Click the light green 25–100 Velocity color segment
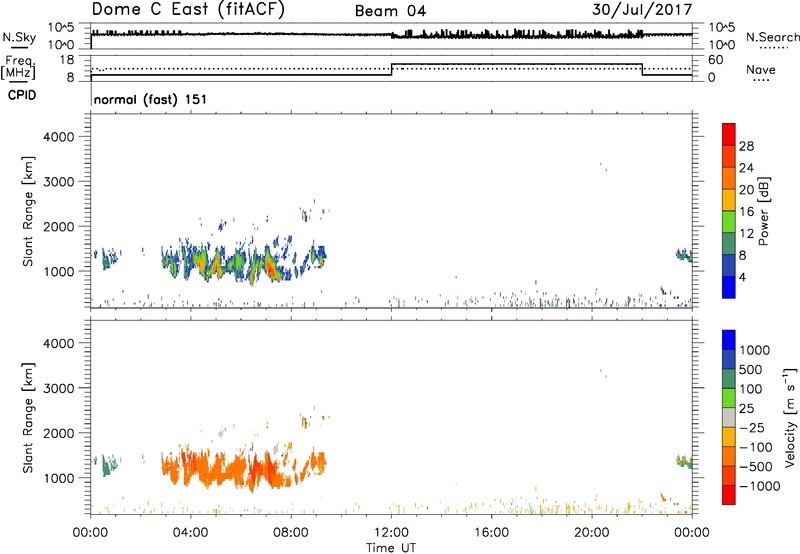This screenshot has height=554, width=800. [x=729, y=398]
